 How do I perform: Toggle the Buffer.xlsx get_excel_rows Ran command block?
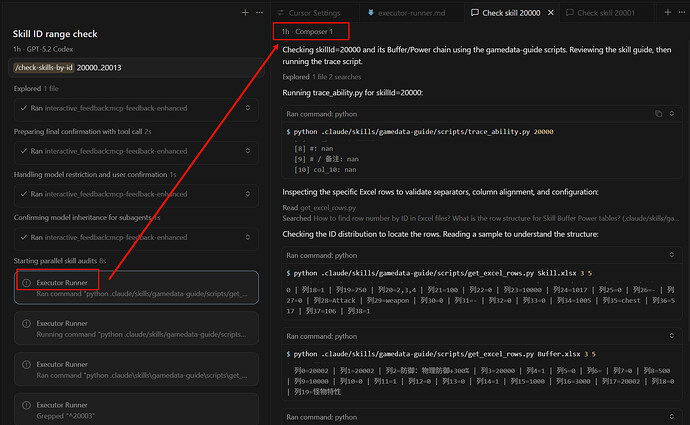(x=672, y=336)
